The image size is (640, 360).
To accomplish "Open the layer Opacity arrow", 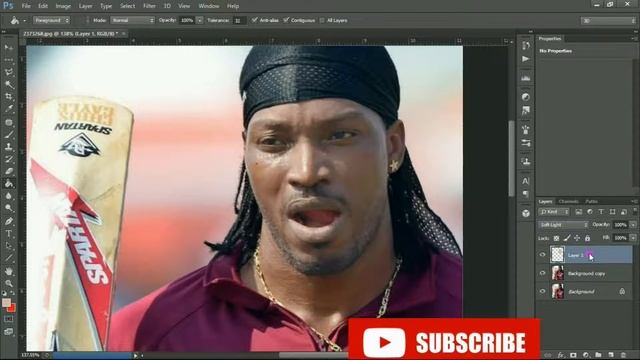I will tap(633, 225).
